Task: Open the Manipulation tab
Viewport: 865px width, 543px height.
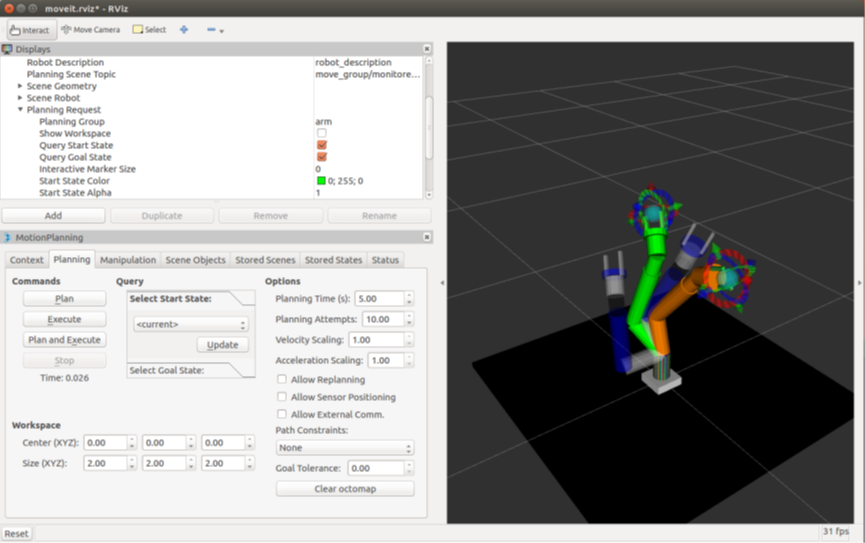Action: [x=128, y=260]
